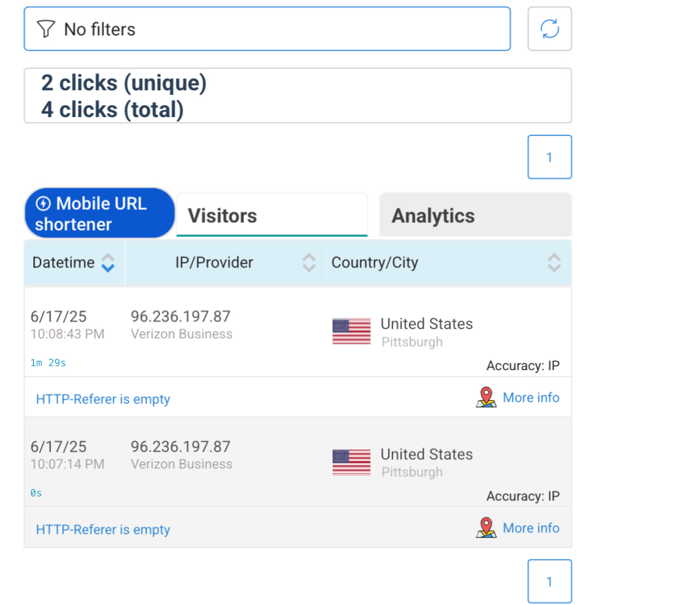
Task: Click the Datetime column header text
Action: click(x=63, y=262)
